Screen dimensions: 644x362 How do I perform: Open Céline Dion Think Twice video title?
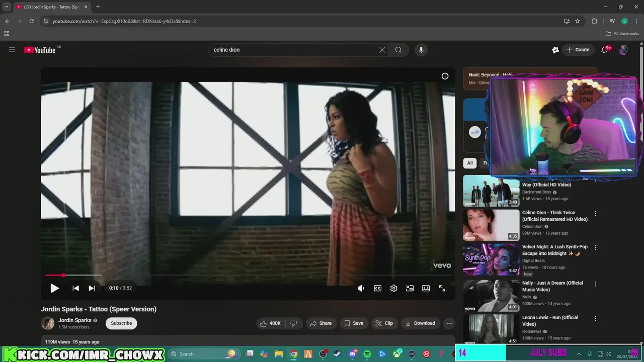554,216
